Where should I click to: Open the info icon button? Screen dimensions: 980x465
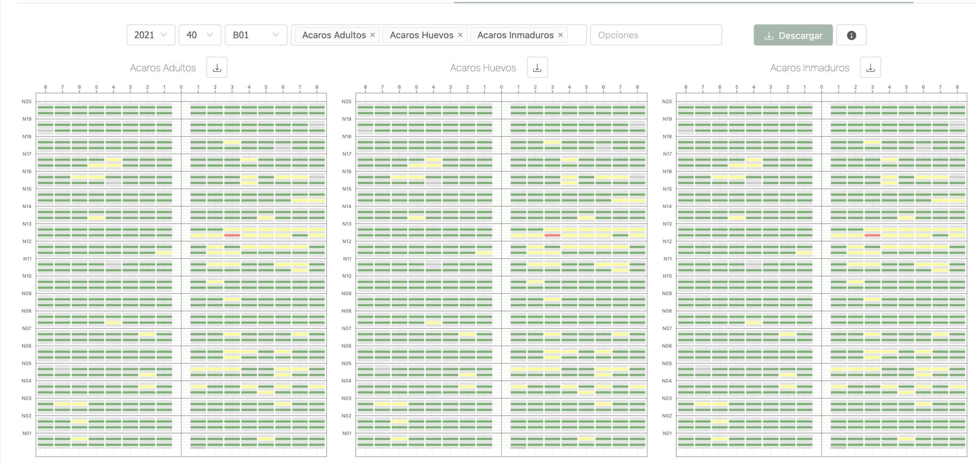[851, 35]
